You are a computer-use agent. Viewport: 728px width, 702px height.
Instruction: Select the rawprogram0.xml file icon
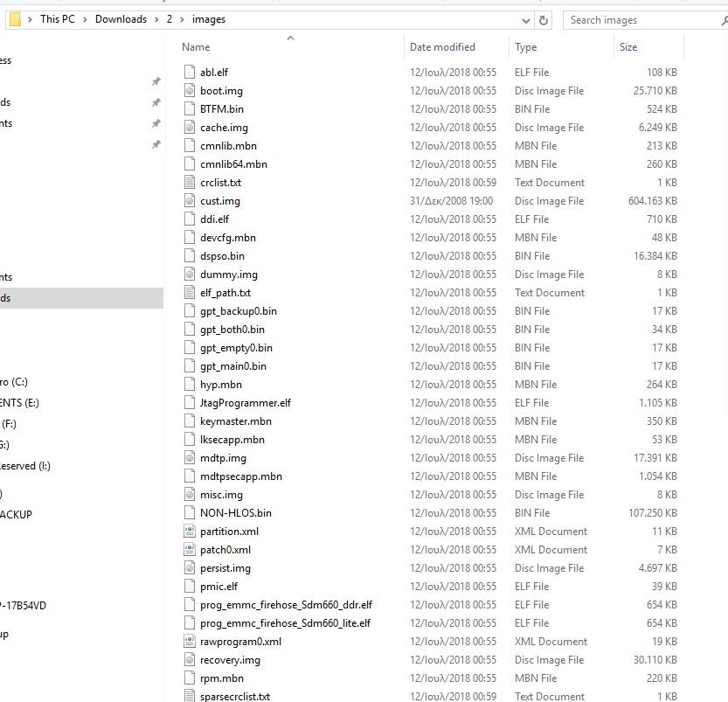191,642
